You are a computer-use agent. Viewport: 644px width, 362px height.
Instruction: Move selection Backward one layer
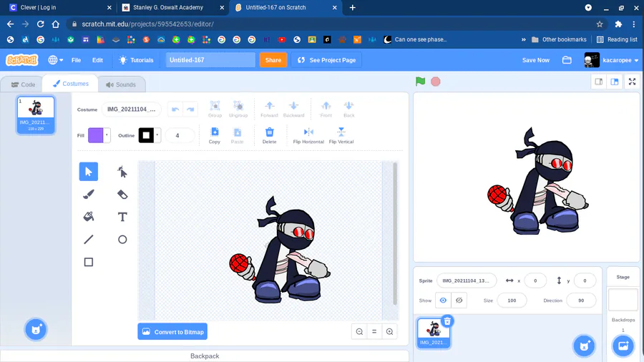(x=293, y=109)
